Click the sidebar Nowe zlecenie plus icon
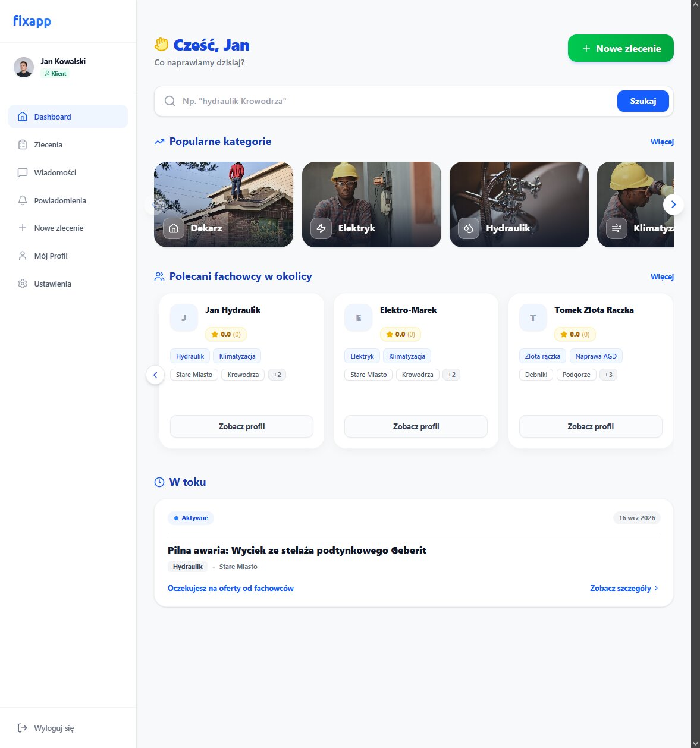 pyautogui.click(x=23, y=228)
